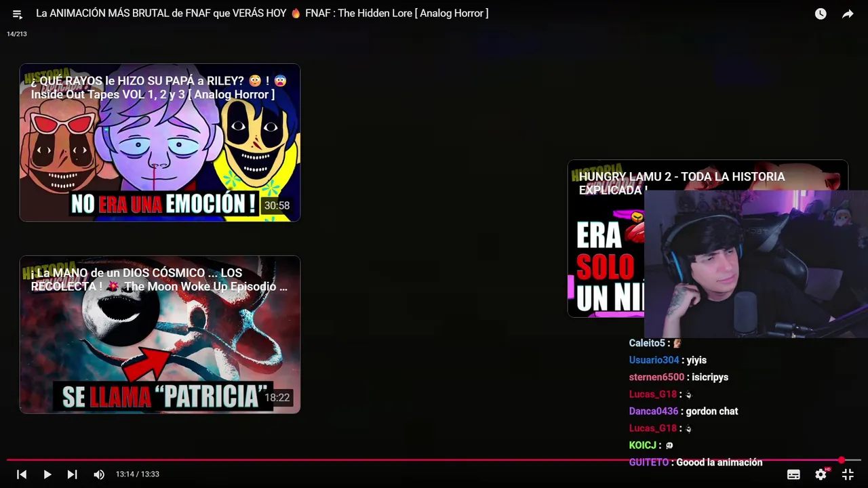Click the HUNGRY LAMU 2 title text

pos(682,183)
